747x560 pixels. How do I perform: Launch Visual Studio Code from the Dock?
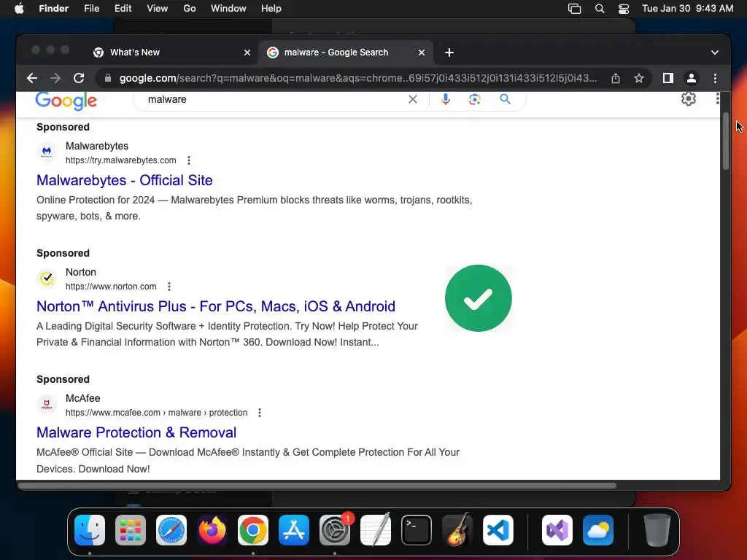pos(498,530)
